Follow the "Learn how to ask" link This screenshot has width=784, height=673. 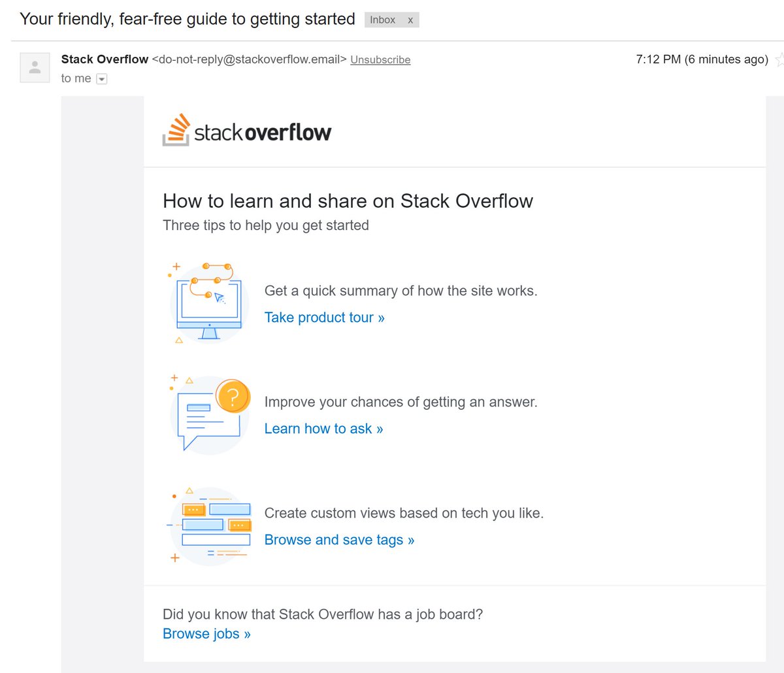[x=323, y=429]
